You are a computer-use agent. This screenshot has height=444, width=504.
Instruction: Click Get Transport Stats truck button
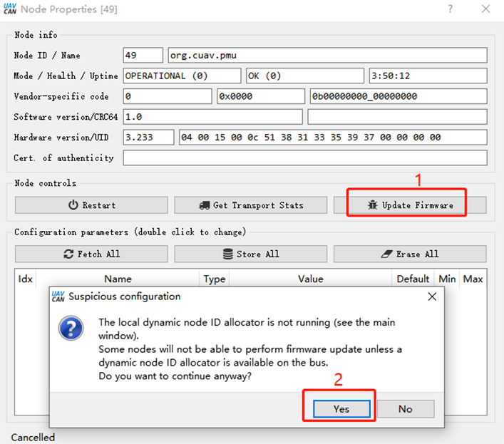(250, 205)
